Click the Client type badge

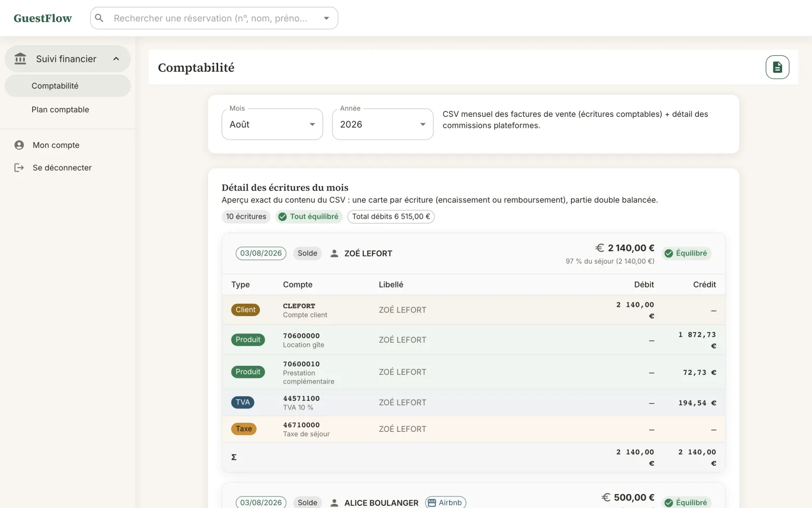pos(246,310)
